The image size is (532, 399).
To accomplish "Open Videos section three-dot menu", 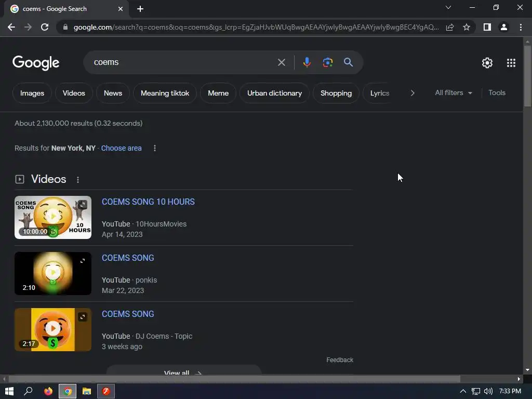I will pyautogui.click(x=78, y=180).
